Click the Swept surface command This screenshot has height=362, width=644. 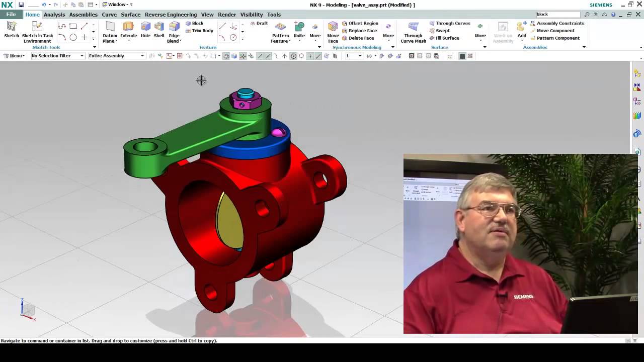440,31
